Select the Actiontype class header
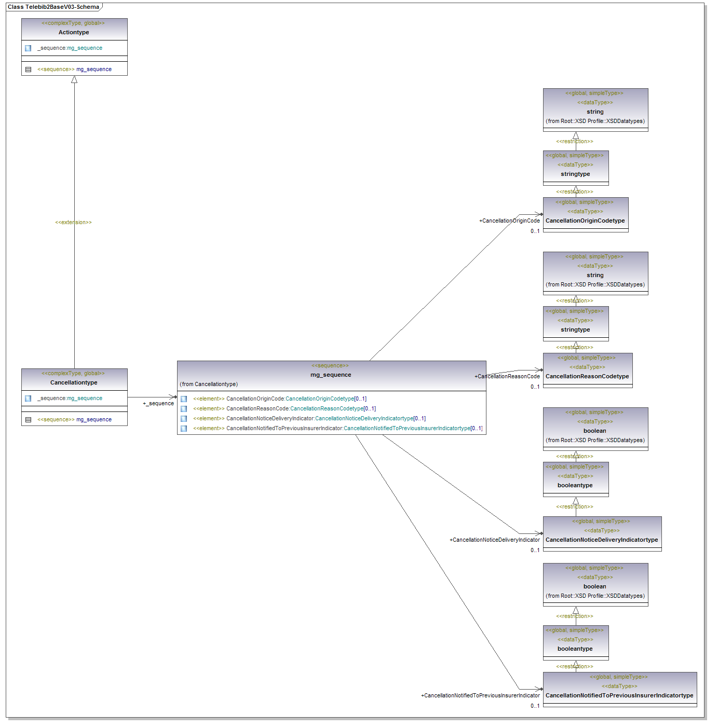Image resolution: width=718 pixels, height=728 pixels. pos(74,32)
